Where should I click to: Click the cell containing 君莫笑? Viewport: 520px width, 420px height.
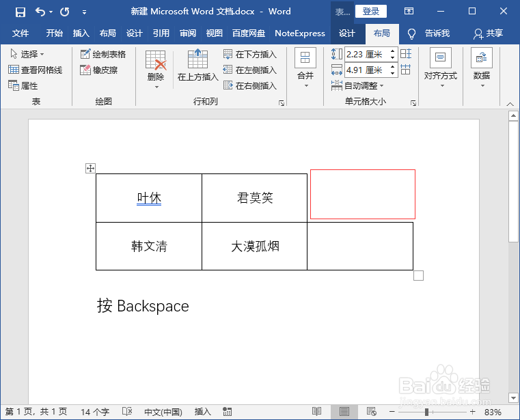255,198
